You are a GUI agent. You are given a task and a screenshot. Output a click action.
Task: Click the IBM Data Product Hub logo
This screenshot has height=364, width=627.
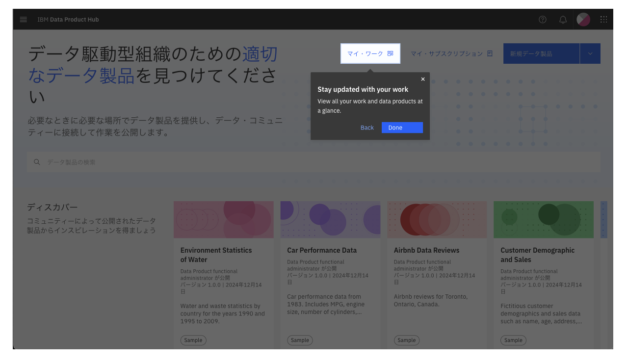pyautogui.click(x=68, y=20)
